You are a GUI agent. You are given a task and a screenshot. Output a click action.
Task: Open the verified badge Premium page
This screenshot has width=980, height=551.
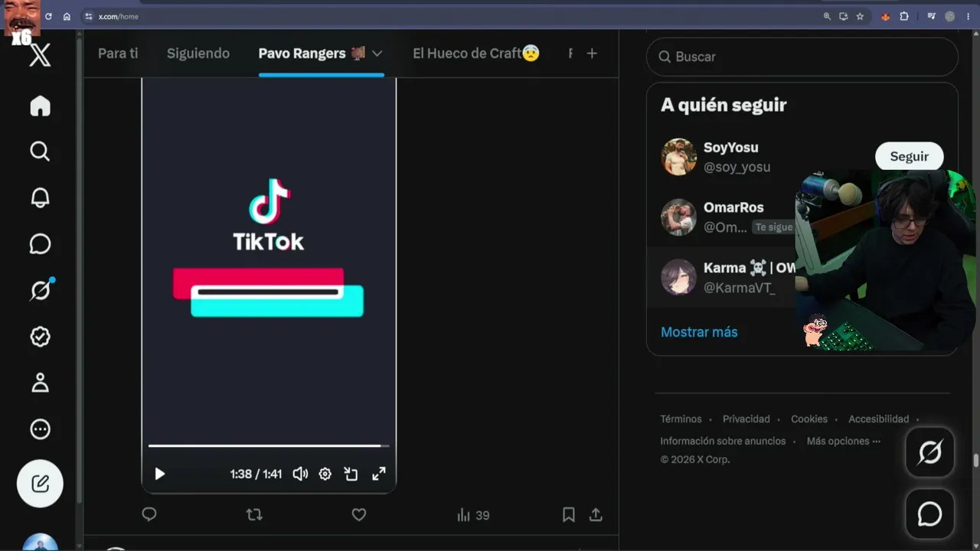pyautogui.click(x=40, y=337)
